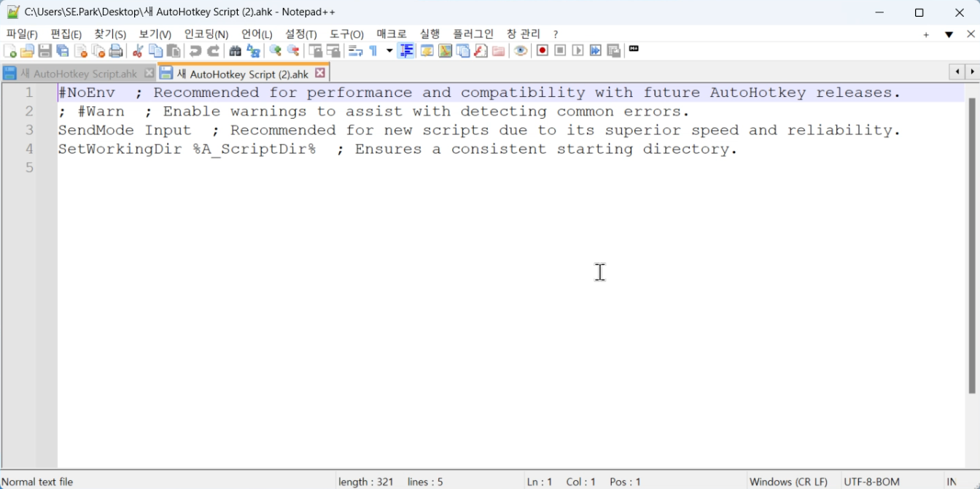The width and height of the screenshot is (980, 489).
Task: Open the 설정(T) menu
Action: 301,34
